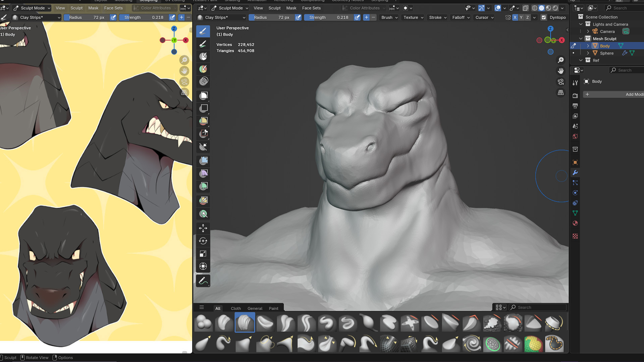
Task: Open the Modifiers wrench properties tab
Action: (575, 173)
